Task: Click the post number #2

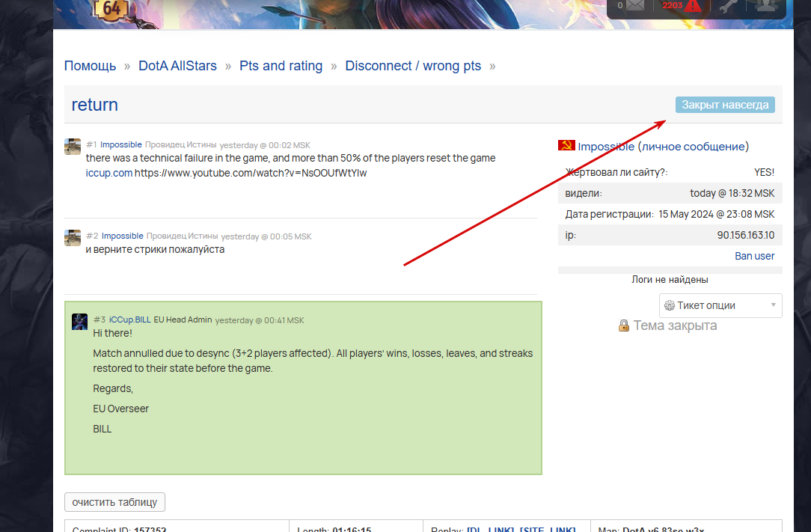Action: pyautogui.click(x=92, y=236)
